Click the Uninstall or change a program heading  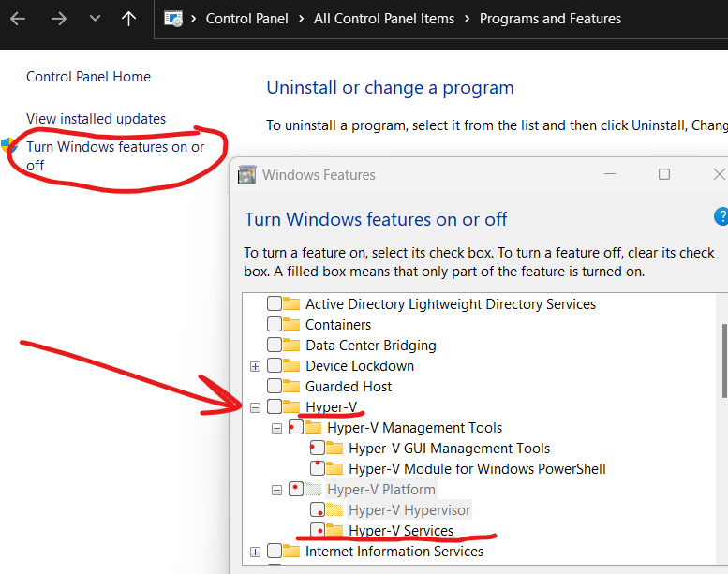click(390, 87)
